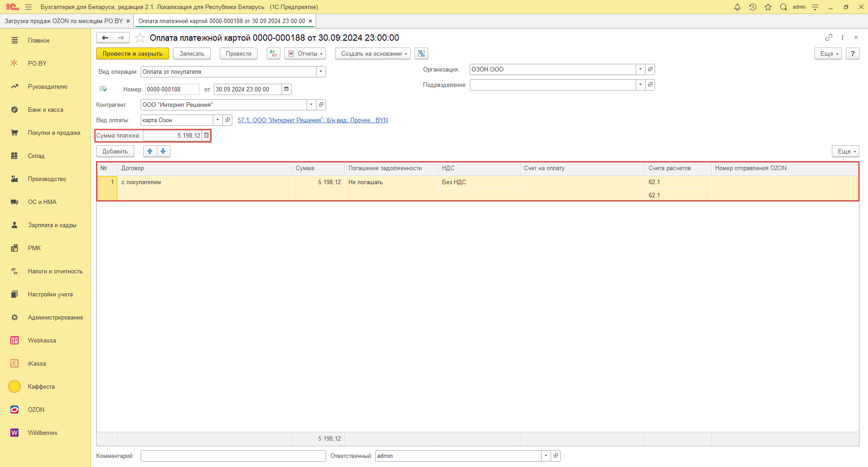Open Организация record icon

(650, 69)
